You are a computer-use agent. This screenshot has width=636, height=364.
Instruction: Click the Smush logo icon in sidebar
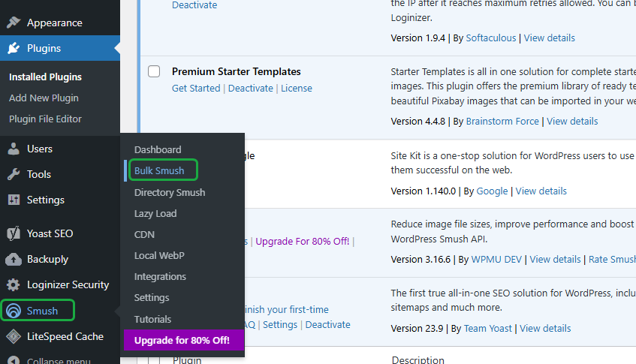[14, 311]
